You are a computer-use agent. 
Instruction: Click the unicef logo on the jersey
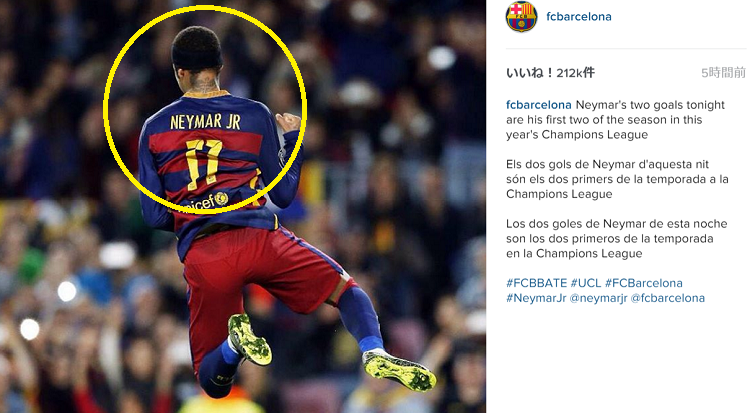coord(207,201)
